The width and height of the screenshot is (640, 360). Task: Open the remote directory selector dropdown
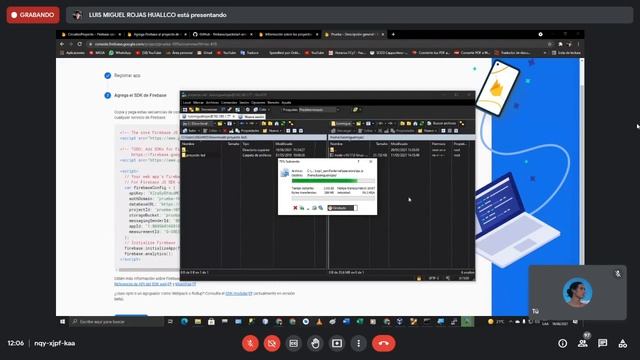[342, 123]
